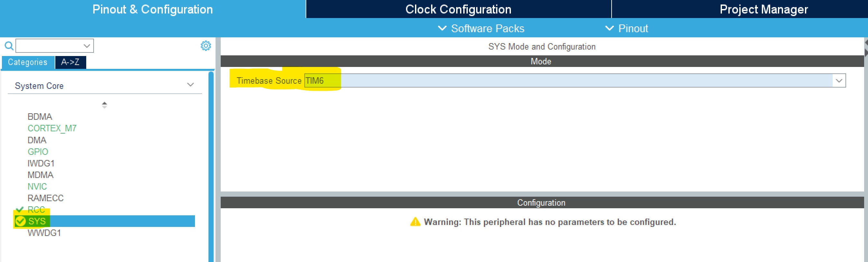
Task: Click the yellow warning triangle icon
Action: pyautogui.click(x=415, y=222)
